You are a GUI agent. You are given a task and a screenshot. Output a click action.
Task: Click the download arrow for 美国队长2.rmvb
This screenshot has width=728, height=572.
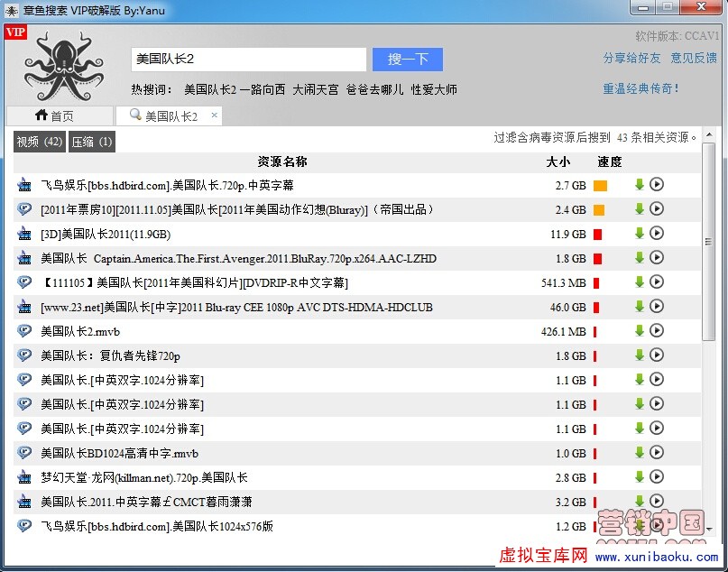coord(640,331)
